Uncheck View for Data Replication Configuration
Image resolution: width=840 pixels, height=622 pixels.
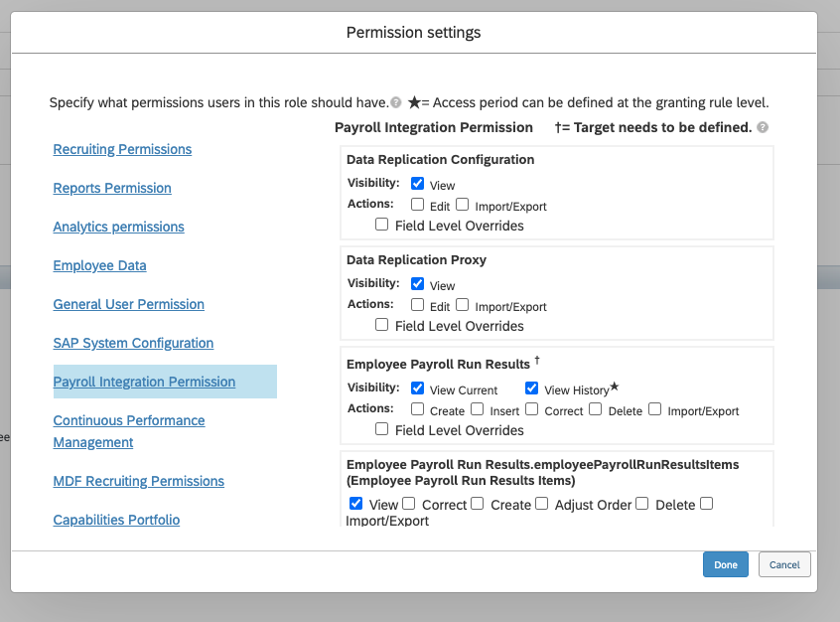418,184
